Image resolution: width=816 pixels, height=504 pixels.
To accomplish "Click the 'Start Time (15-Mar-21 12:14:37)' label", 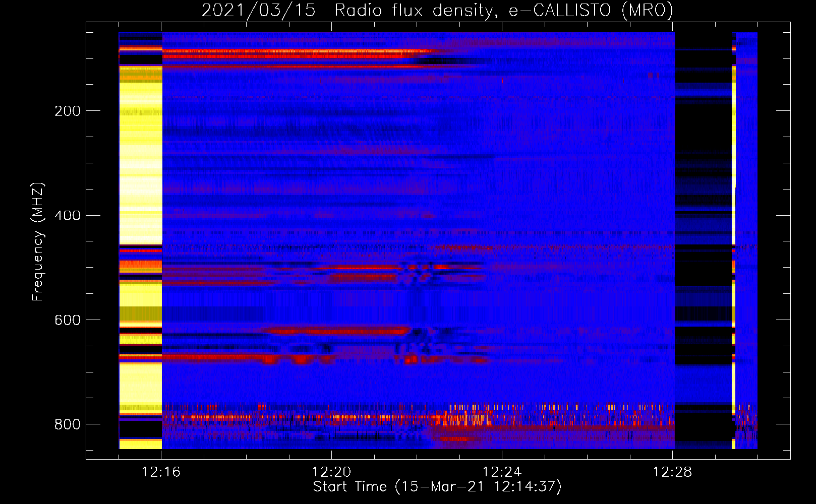I will (437, 487).
